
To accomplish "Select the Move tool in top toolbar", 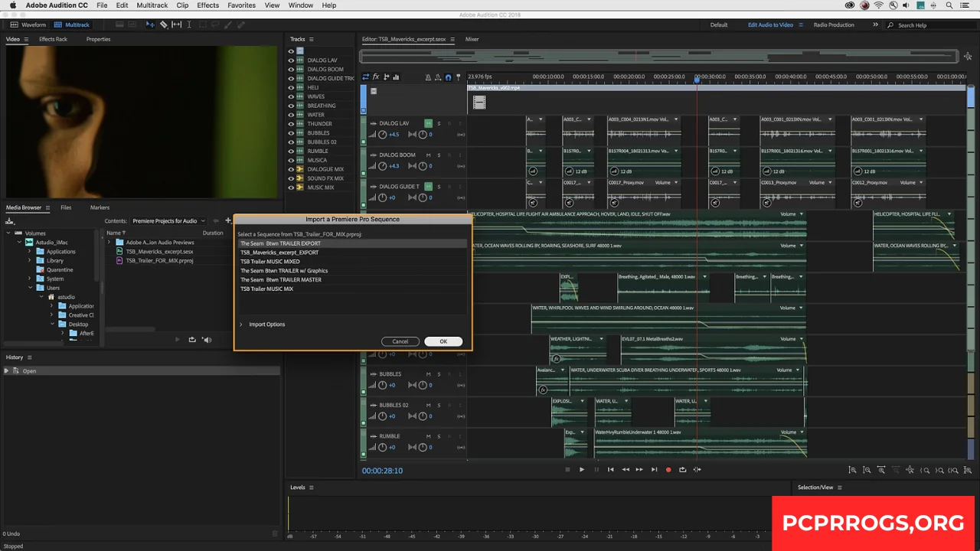I will (x=150, y=24).
